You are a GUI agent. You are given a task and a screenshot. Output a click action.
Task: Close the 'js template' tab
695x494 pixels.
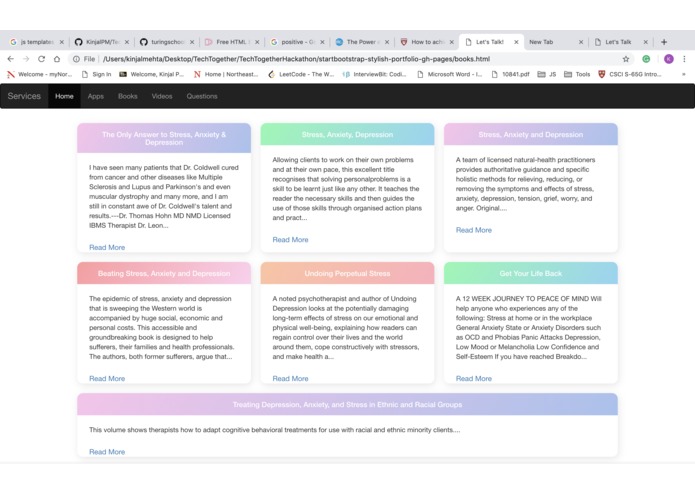(x=62, y=42)
